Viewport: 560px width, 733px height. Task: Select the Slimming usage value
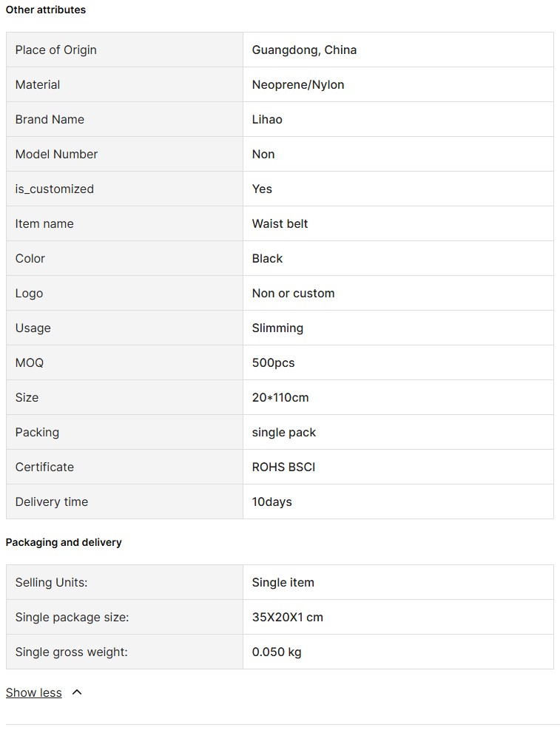point(277,328)
